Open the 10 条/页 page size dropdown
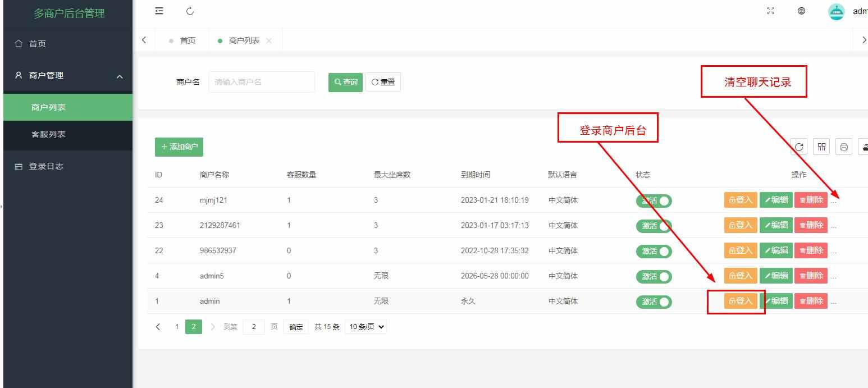Image resolution: width=868 pixels, height=388 pixels. [x=366, y=327]
